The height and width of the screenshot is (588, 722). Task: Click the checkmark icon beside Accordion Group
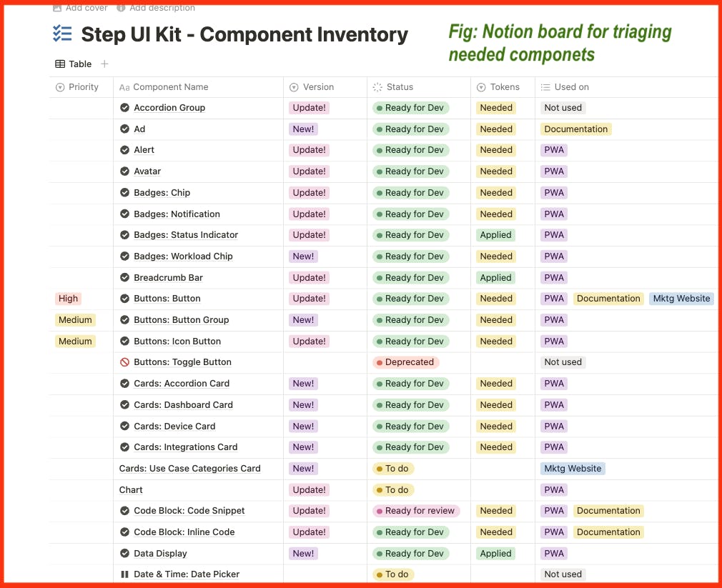(x=124, y=107)
